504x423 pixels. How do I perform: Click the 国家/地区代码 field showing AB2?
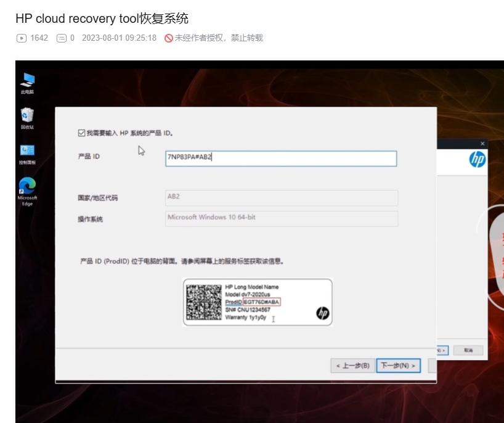click(x=282, y=198)
